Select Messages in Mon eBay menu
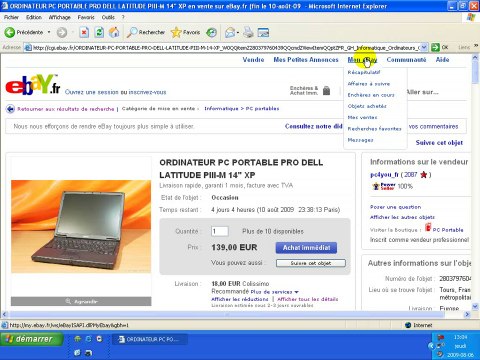The width and height of the screenshot is (480, 360). pos(360,140)
